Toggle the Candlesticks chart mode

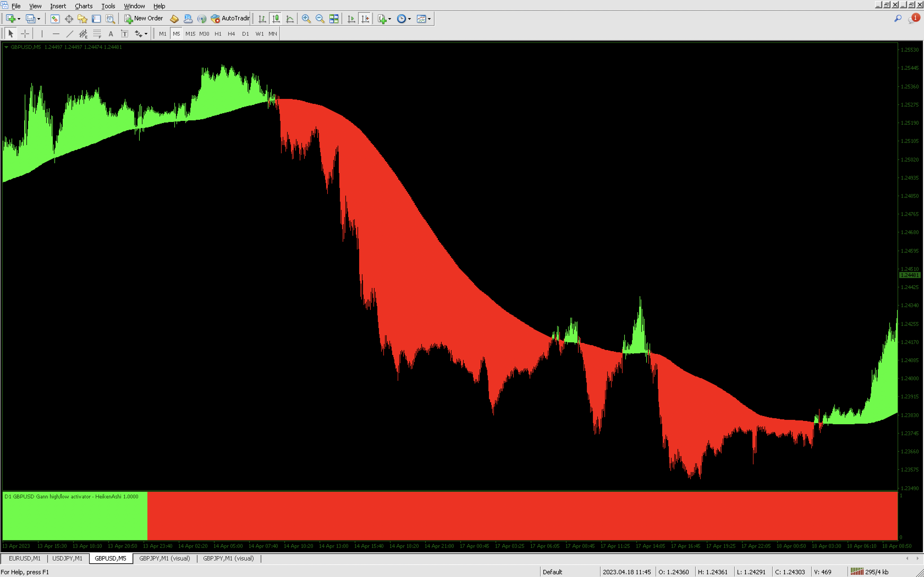[276, 19]
